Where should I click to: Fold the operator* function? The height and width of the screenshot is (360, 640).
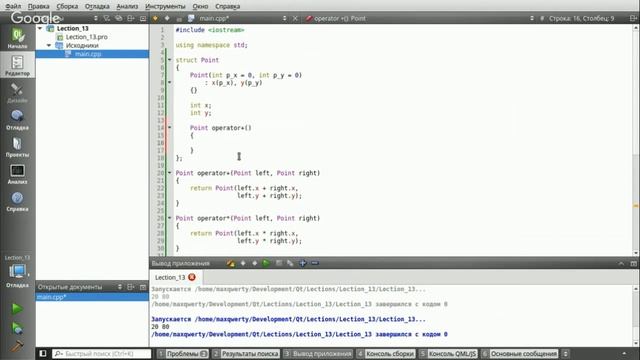[170, 218]
